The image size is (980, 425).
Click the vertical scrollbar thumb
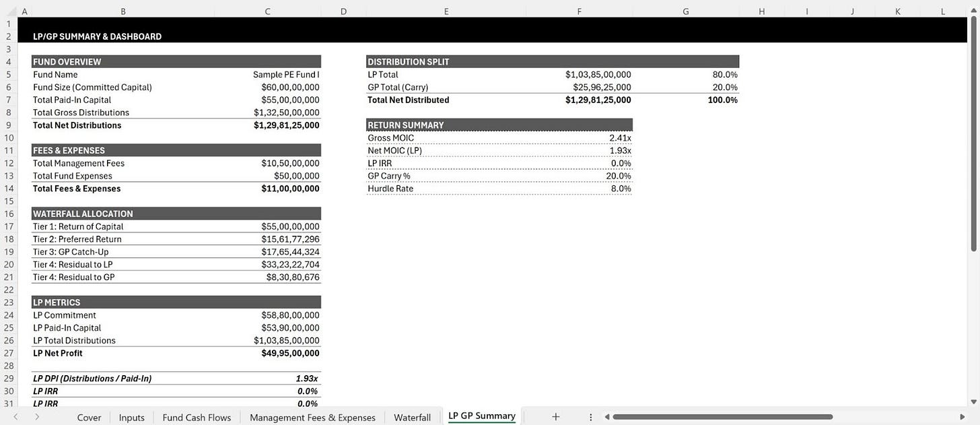974,134
